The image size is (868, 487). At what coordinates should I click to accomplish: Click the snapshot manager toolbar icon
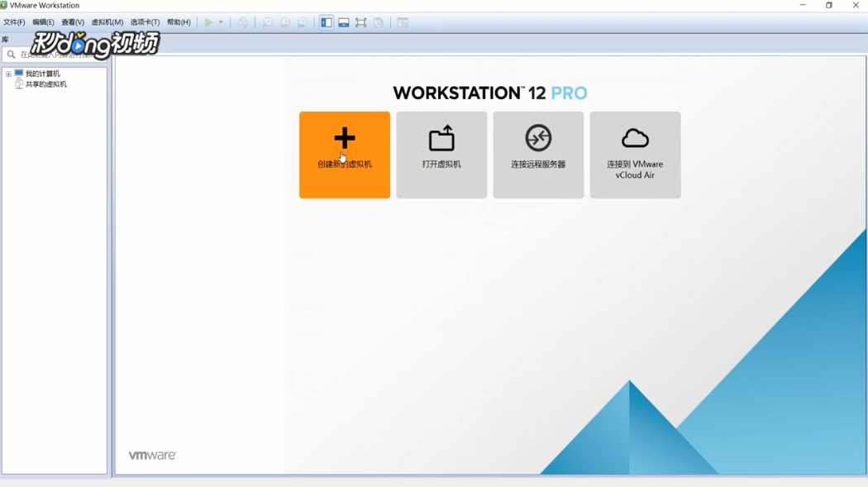click(x=303, y=22)
